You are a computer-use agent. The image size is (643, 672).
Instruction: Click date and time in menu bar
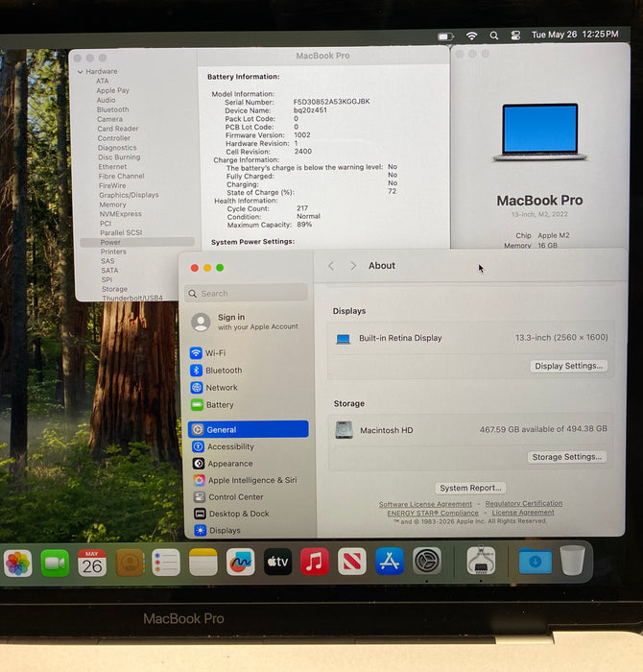tap(575, 35)
